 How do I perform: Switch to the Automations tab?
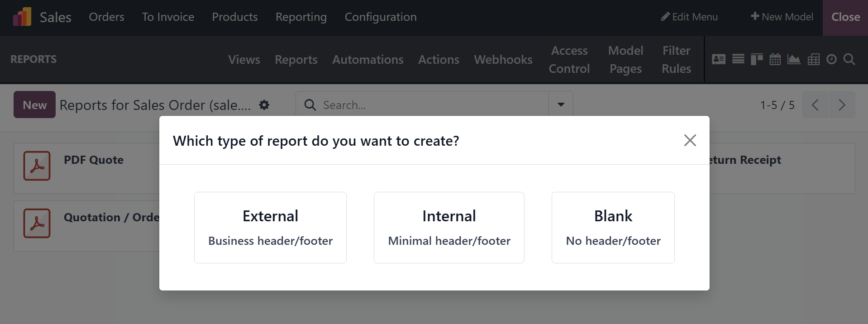pyautogui.click(x=367, y=60)
